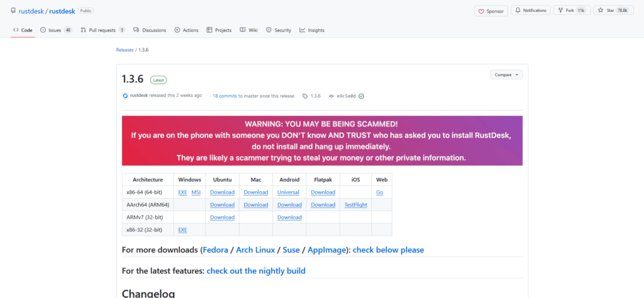Viewport: 644px width, 298px height.
Task: Click the rustdesk owner link in header
Action: [x=32, y=11]
